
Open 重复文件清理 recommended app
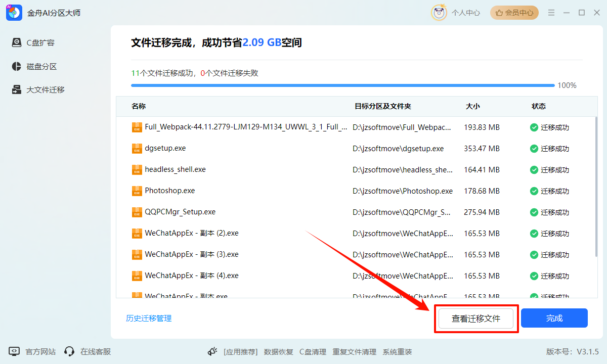[355, 352]
